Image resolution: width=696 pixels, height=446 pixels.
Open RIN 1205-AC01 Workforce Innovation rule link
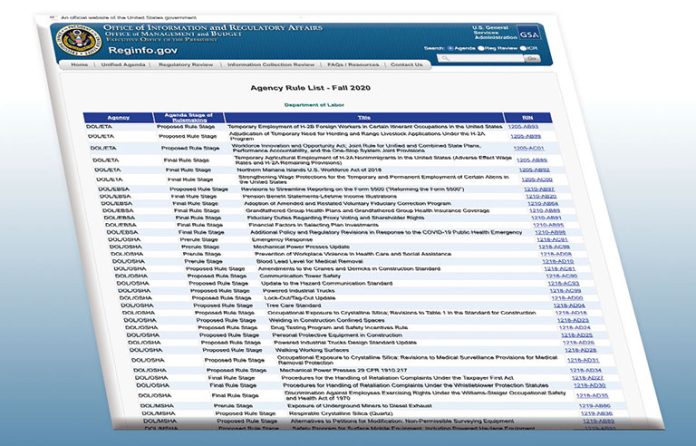point(529,148)
